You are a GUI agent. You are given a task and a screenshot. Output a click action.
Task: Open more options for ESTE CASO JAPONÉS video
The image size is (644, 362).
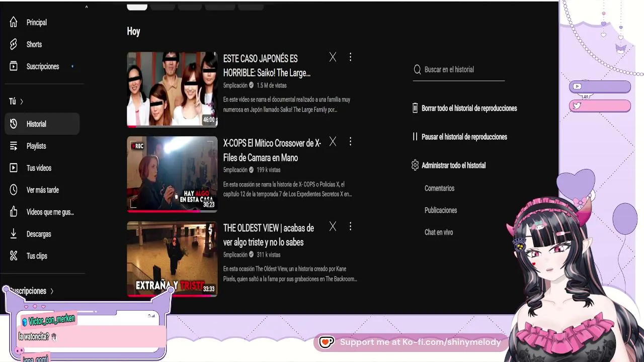pyautogui.click(x=350, y=57)
